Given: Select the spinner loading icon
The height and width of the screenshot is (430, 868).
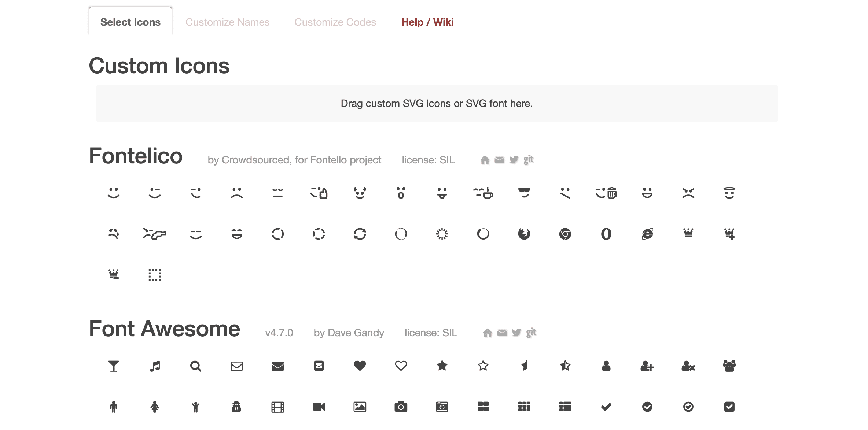Looking at the screenshot, I should coord(442,234).
